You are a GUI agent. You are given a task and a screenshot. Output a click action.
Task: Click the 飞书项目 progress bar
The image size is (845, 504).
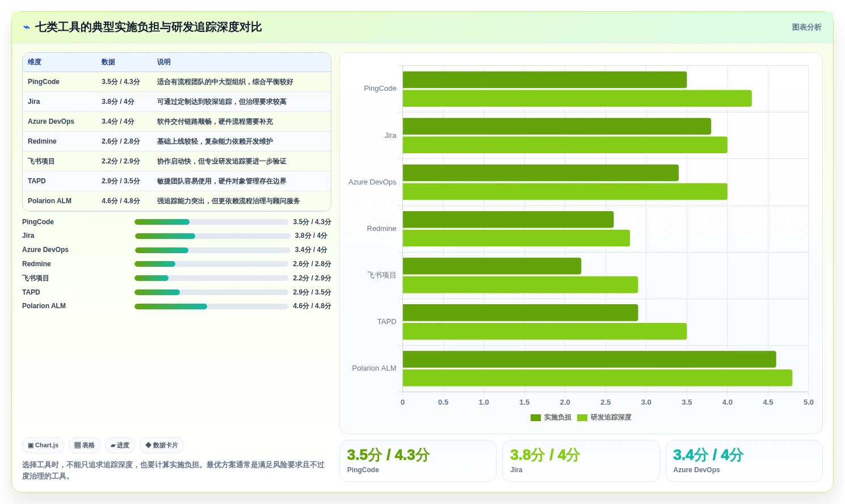click(211, 278)
